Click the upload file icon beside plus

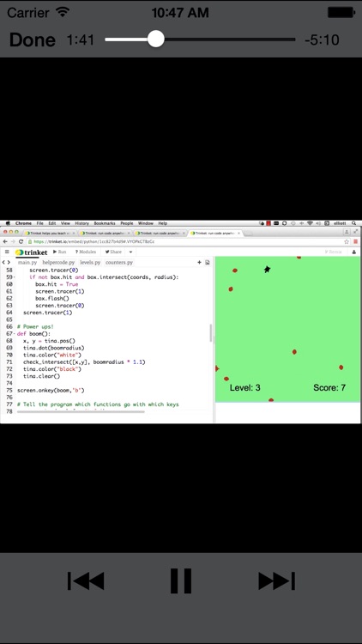click(x=208, y=263)
